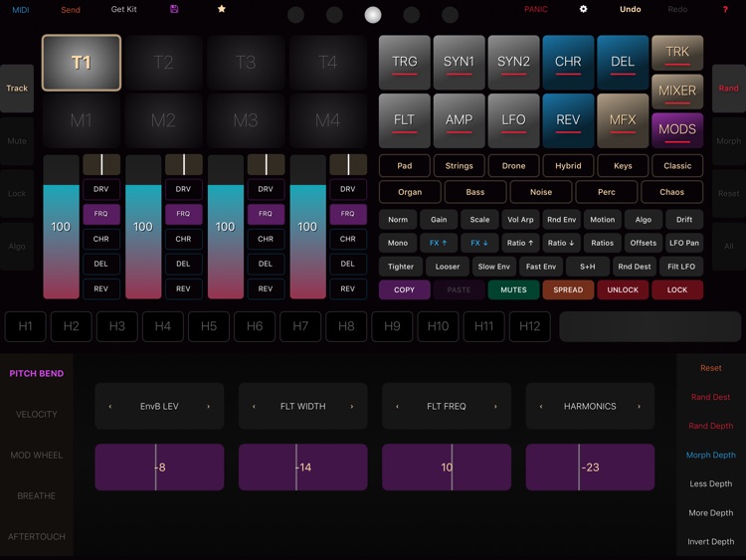This screenshot has width=746, height=560.
Task: Select the first page dot indicator
Action: tap(296, 15)
